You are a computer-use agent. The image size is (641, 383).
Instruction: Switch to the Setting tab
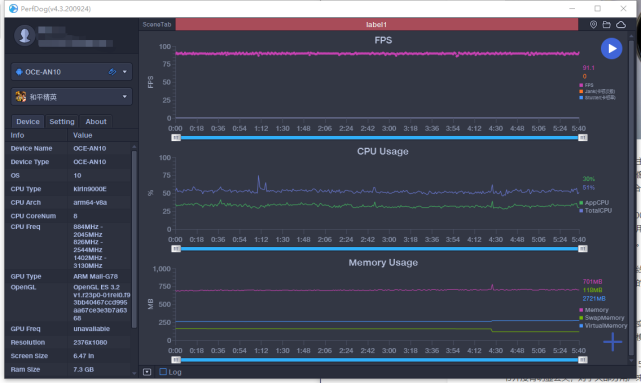click(62, 121)
